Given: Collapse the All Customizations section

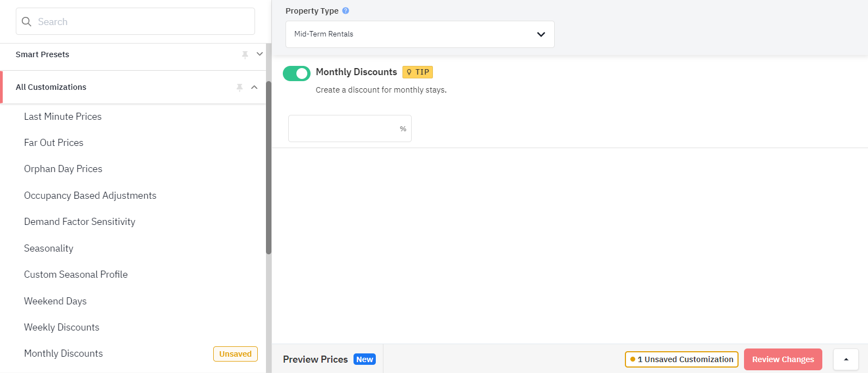Looking at the screenshot, I should click(254, 87).
